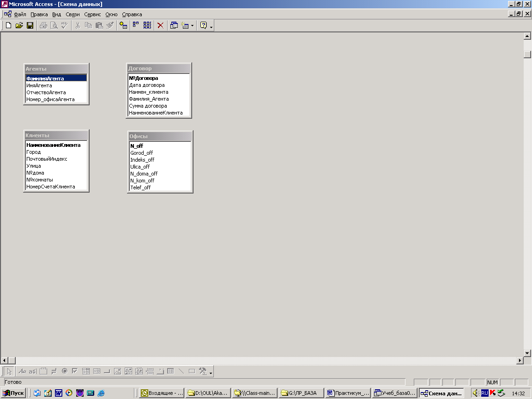The image size is (532, 399).
Task: Click the Print toolbar icon
Action: 43,25
